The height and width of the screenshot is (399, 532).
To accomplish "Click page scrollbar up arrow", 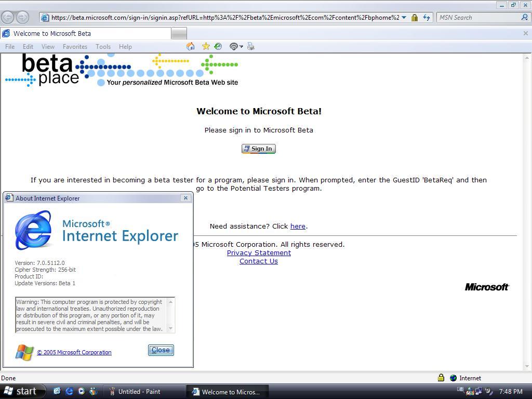I will point(527,58).
